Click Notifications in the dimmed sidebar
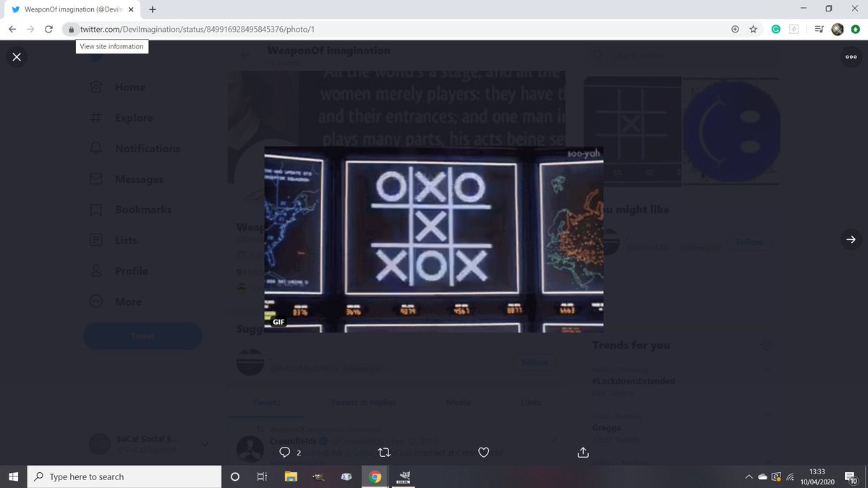This screenshot has height=488, width=868. (x=135, y=148)
